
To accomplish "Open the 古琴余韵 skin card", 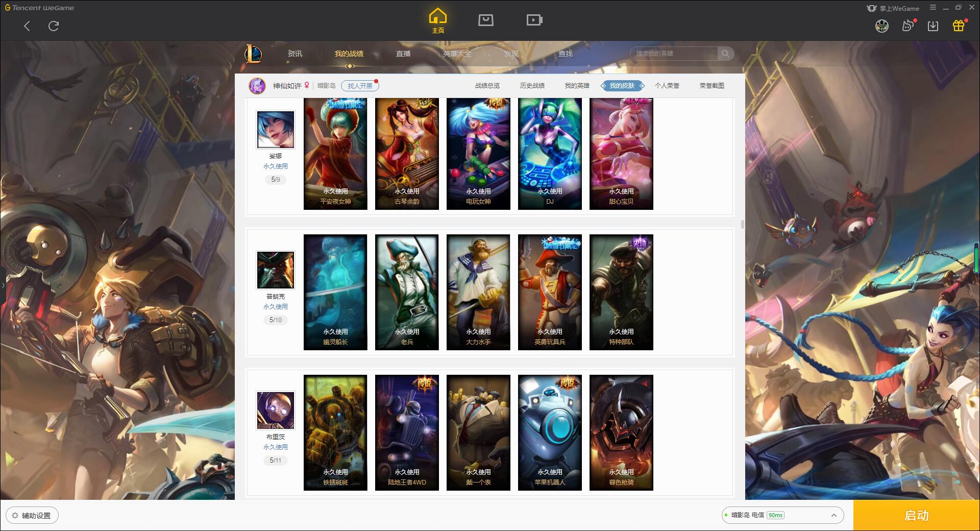I will (x=407, y=154).
